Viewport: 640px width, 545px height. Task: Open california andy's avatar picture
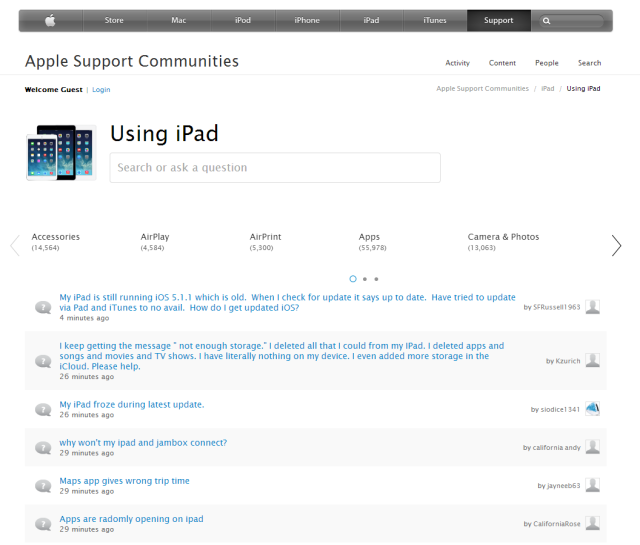point(593,447)
